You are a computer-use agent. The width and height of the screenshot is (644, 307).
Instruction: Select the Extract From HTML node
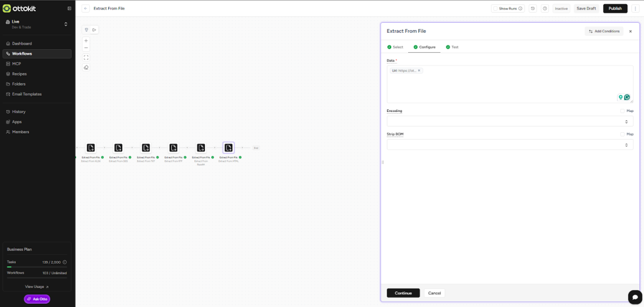coord(228,148)
